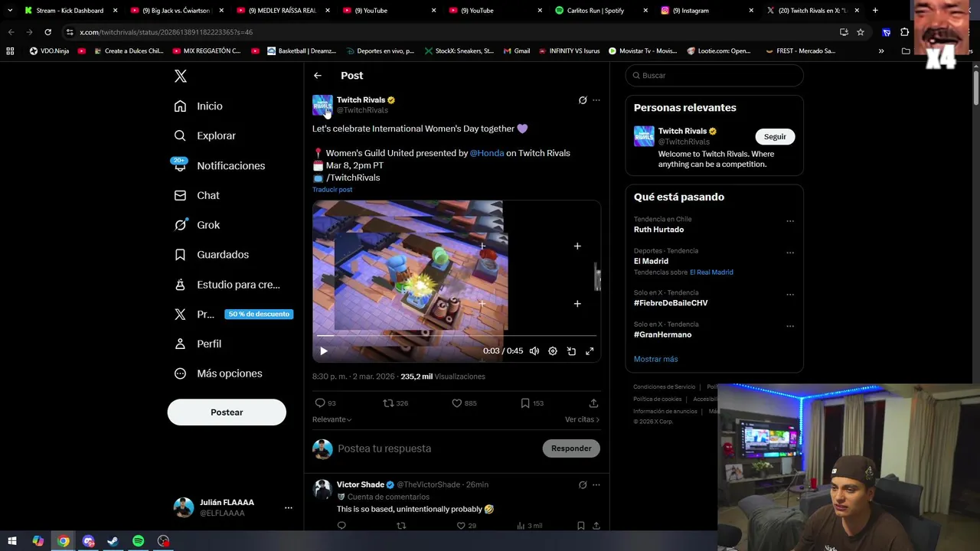This screenshot has height=551, width=980.
Task: Open Premium 50% de descuento offer
Action: coord(233,314)
